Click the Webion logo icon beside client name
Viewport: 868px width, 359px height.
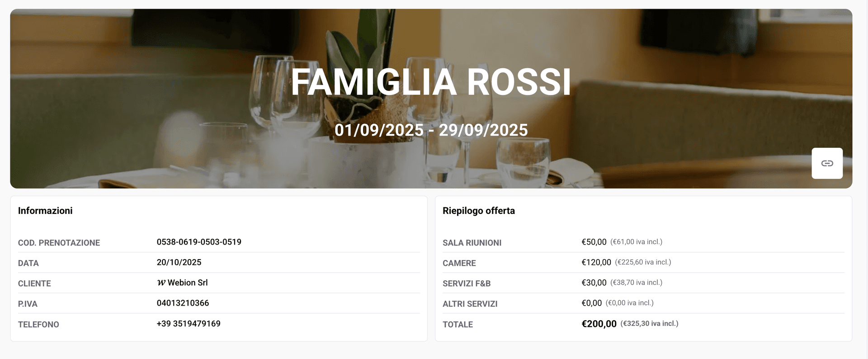(x=161, y=283)
